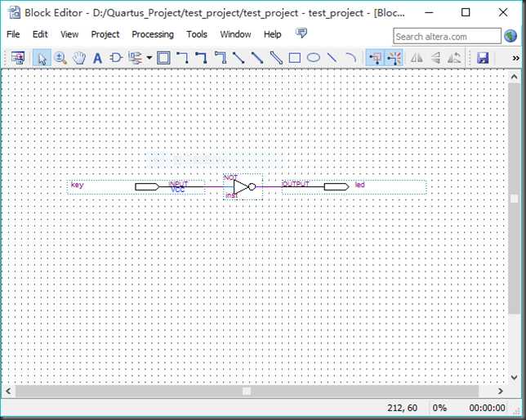This screenshot has width=526, height=420.
Task: Open the Edit menu
Action: [x=40, y=34]
